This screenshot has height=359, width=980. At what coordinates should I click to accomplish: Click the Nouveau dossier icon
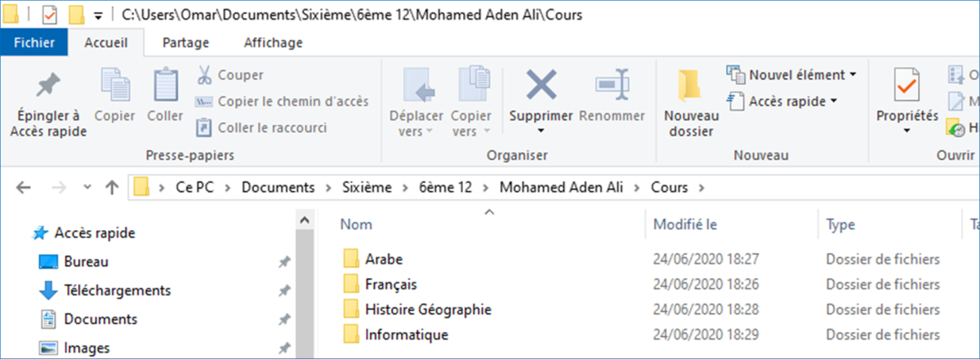click(691, 86)
